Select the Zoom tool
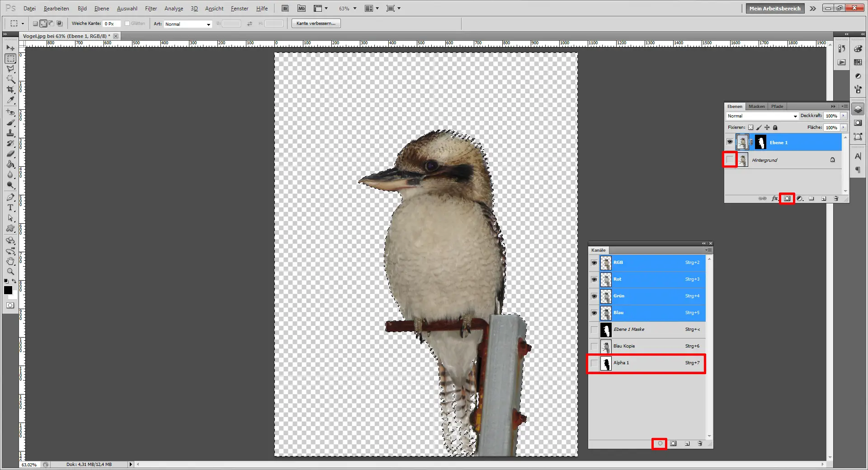Screen dimensions: 868x470 pos(10,272)
